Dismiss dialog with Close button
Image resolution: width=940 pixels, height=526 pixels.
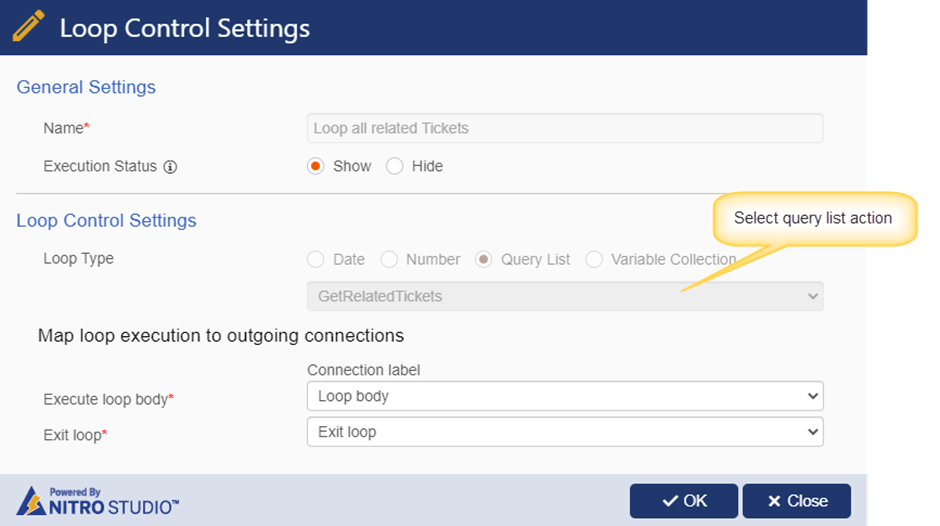[x=797, y=501]
